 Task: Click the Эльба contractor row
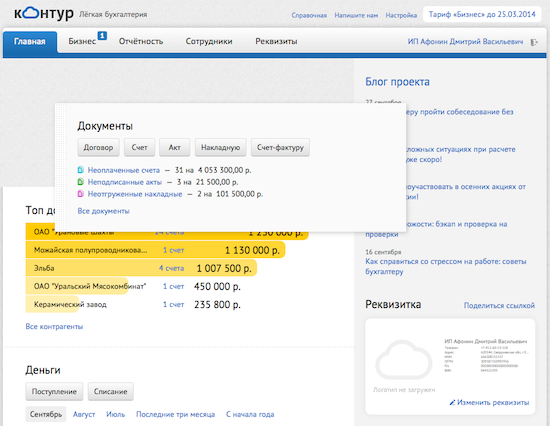click(141, 268)
